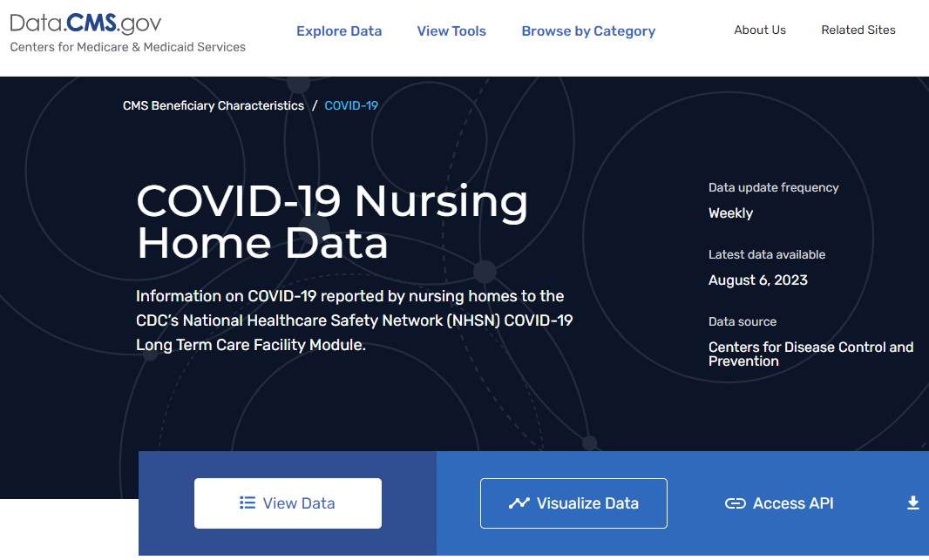Open the View Tools menu
The image size is (929, 560).
click(x=451, y=31)
